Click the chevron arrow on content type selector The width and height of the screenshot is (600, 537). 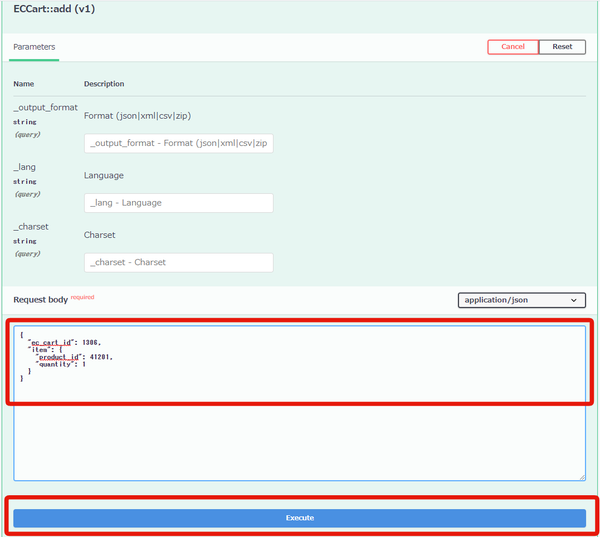[574, 300]
